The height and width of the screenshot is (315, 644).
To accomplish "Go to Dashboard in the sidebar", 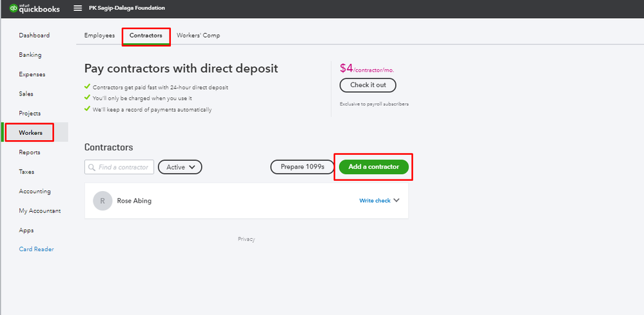I will [x=34, y=36].
